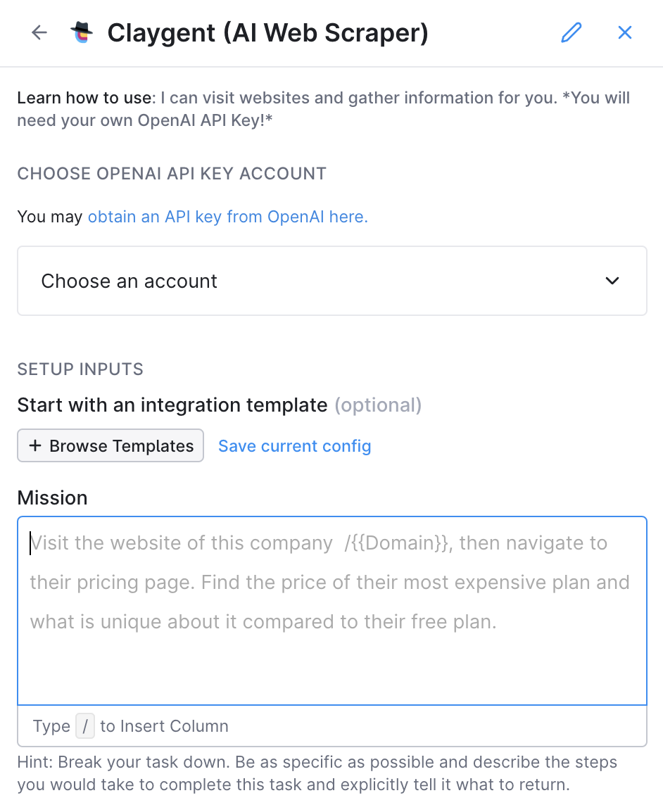This screenshot has width=663, height=812.
Task: Open the OpenAI API key link
Action: (227, 217)
